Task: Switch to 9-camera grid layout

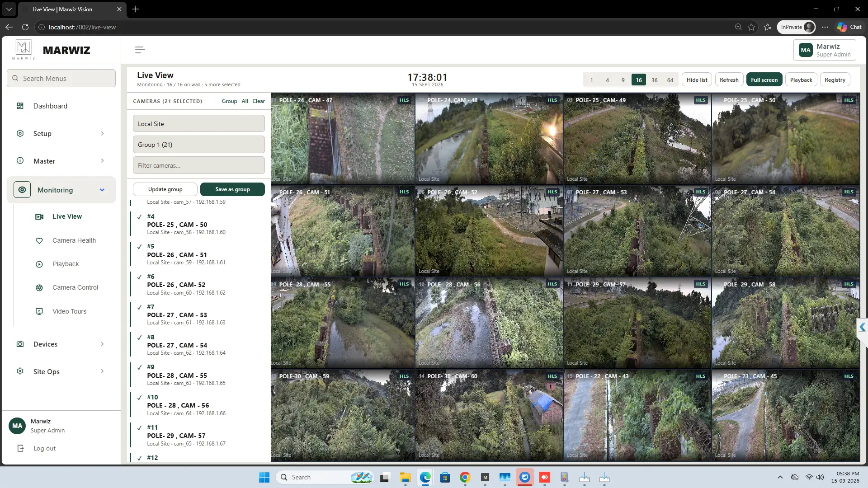Action: (x=623, y=80)
